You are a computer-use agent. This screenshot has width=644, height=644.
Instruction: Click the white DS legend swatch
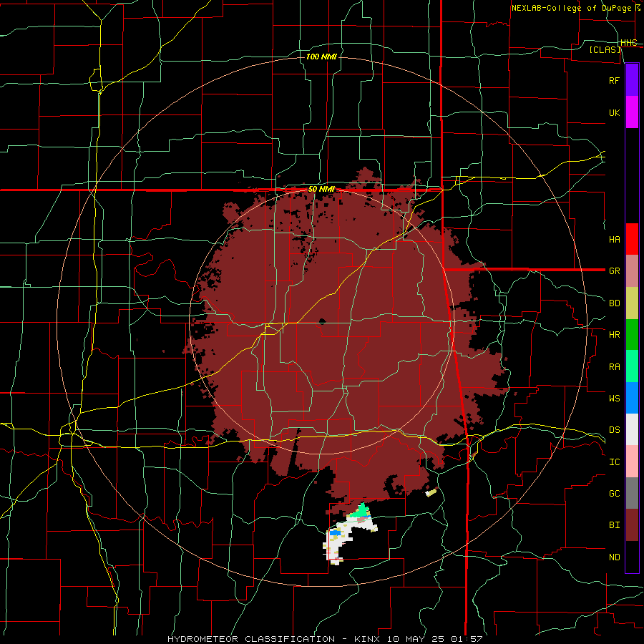point(632,429)
